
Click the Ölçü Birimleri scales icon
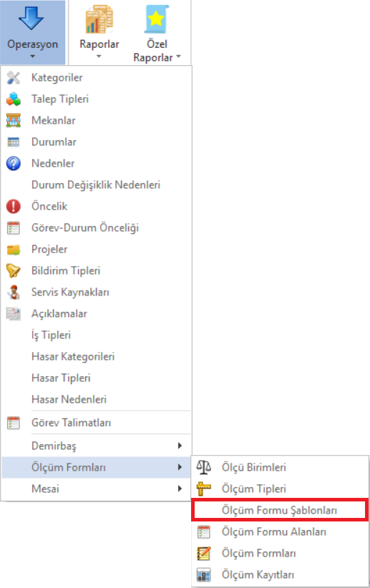(x=204, y=467)
